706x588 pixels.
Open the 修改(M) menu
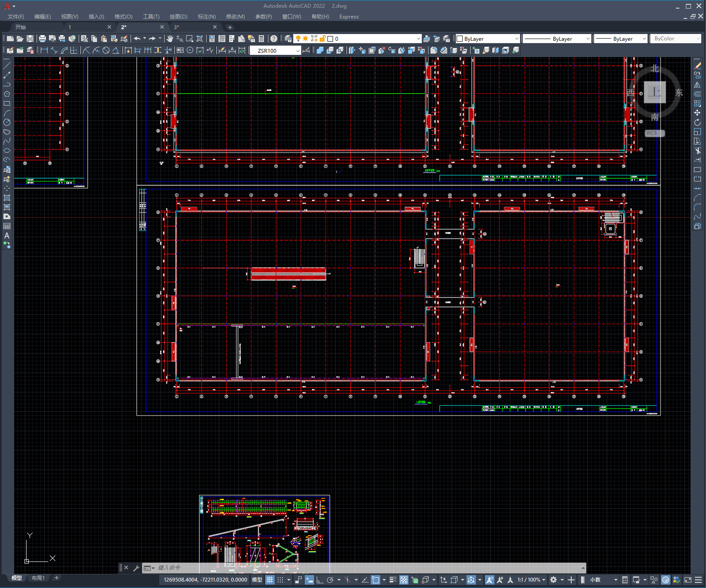236,17
